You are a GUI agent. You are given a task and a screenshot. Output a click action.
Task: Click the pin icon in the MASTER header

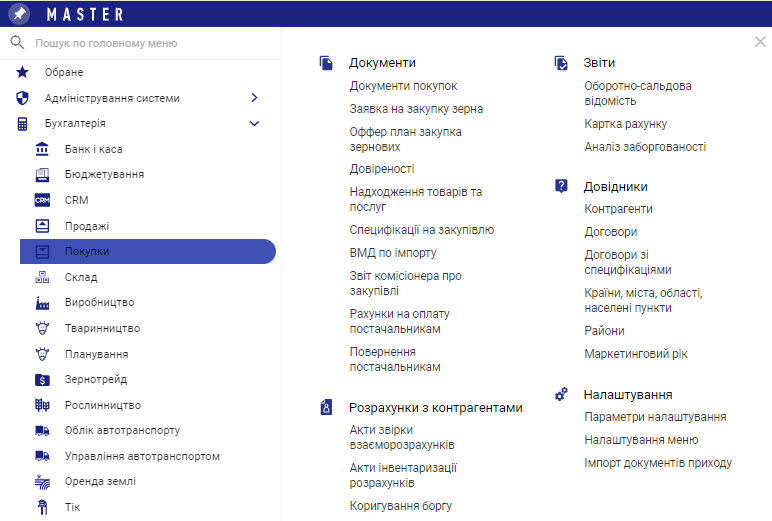(19, 13)
